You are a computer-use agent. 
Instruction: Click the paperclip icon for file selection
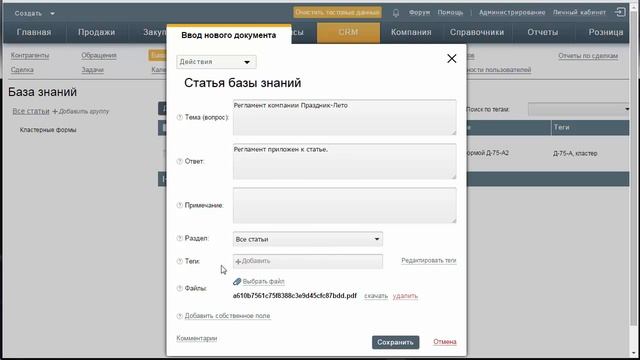click(x=237, y=281)
